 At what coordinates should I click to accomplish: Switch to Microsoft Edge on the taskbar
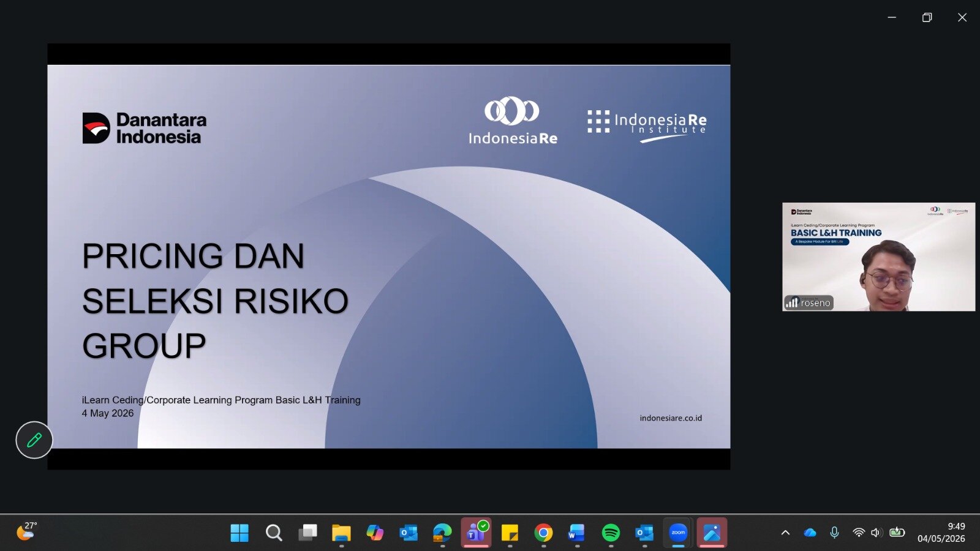[x=442, y=533]
